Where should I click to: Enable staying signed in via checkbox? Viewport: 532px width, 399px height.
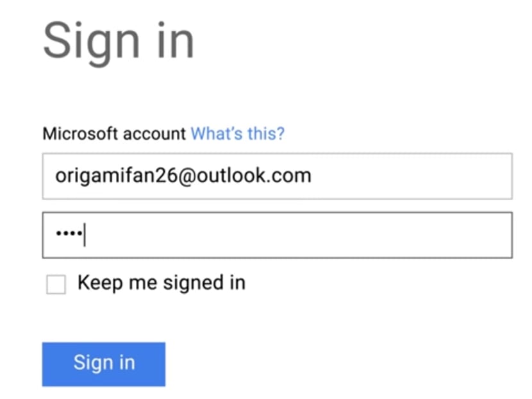(x=56, y=285)
